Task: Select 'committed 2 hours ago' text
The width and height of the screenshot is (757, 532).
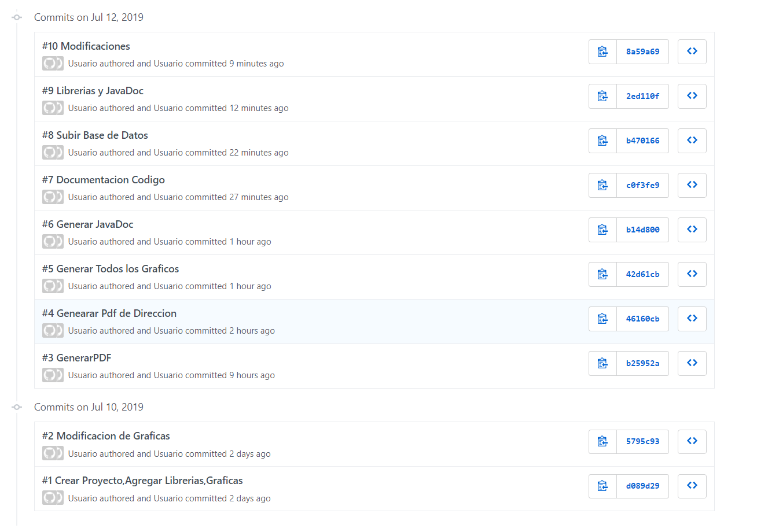Action: tap(230, 331)
